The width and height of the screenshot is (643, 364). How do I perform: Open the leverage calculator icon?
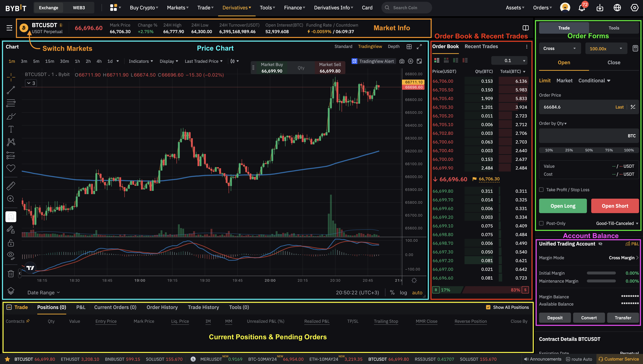(x=636, y=48)
